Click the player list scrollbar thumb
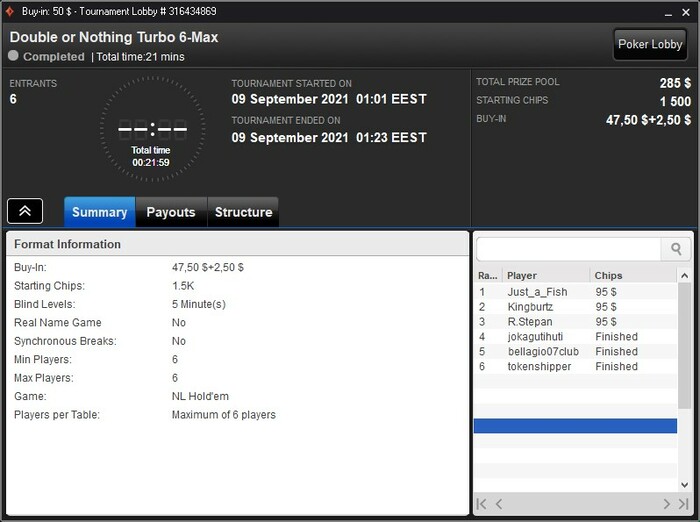Viewport: 700px width, 522px height. (x=684, y=346)
